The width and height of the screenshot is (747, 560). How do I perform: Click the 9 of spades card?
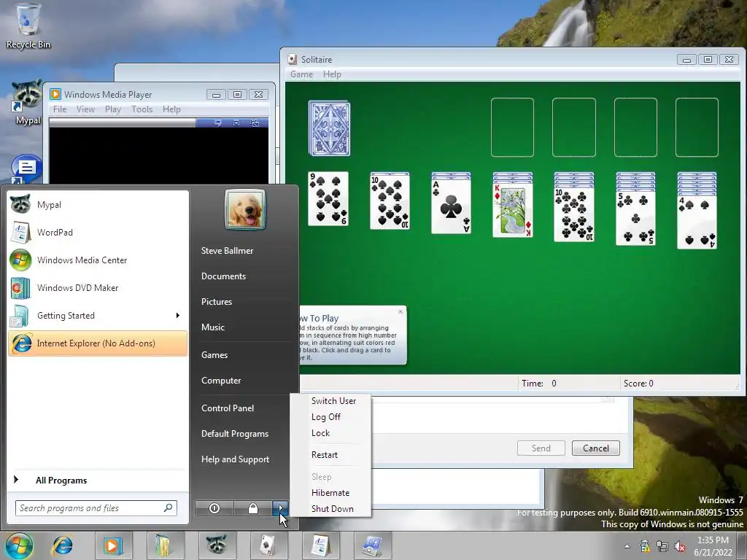pos(328,199)
